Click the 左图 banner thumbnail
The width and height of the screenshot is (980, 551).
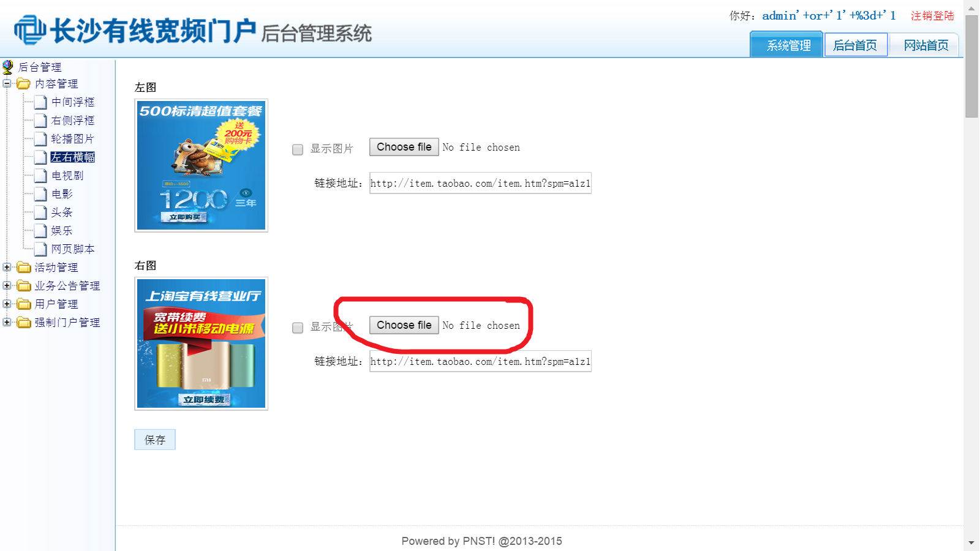pyautogui.click(x=201, y=165)
